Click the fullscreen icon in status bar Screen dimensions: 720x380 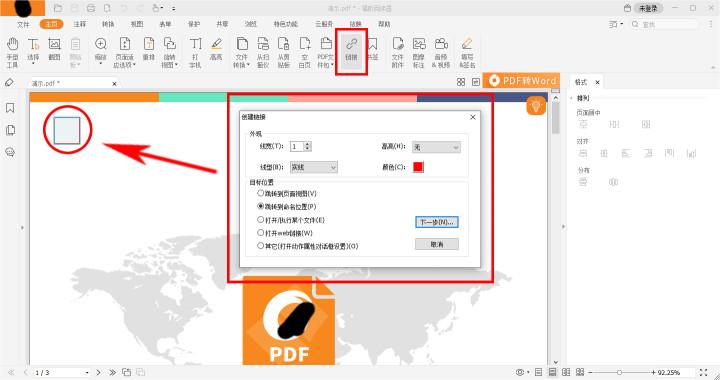(x=703, y=373)
